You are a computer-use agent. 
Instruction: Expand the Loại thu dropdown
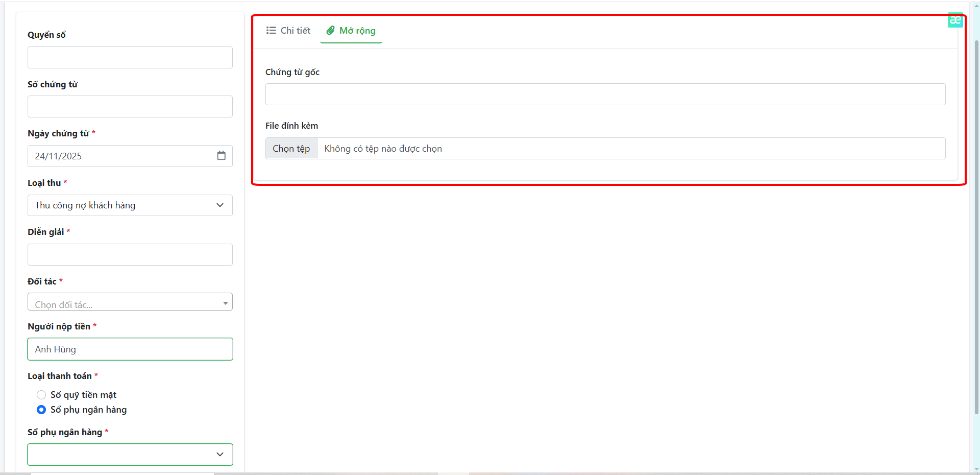click(130, 205)
